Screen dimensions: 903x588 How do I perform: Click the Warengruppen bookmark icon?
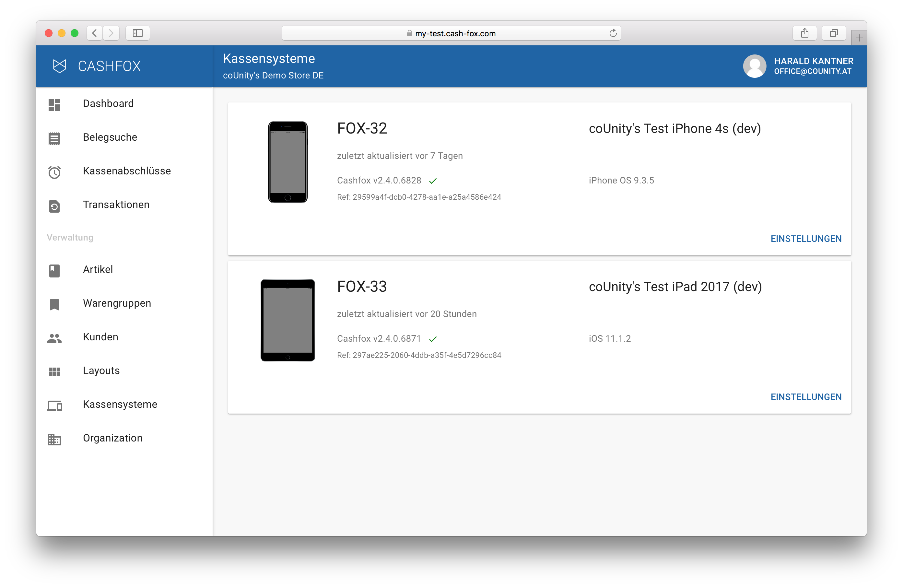pos(54,304)
